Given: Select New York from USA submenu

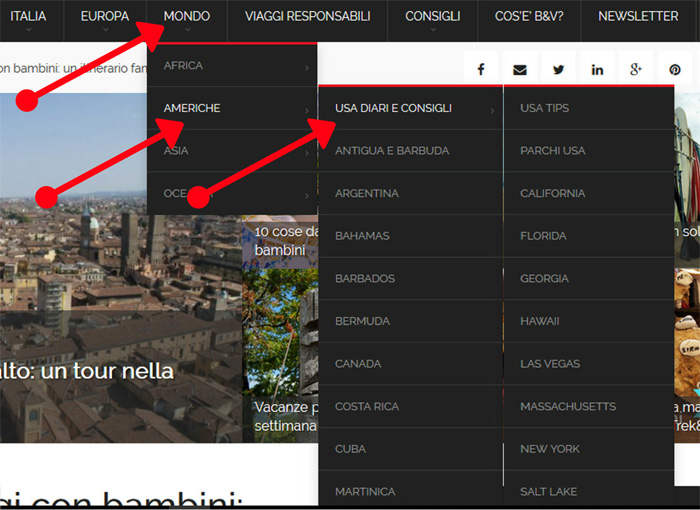Looking at the screenshot, I should click(x=550, y=449).
